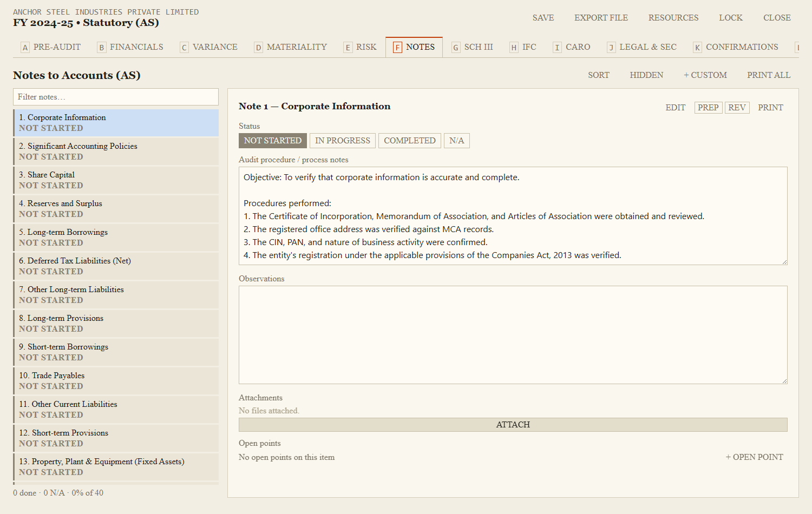This screenshot has width=812, height=514.
Task: Lock the audit file
Action: [x=731, y=18]
